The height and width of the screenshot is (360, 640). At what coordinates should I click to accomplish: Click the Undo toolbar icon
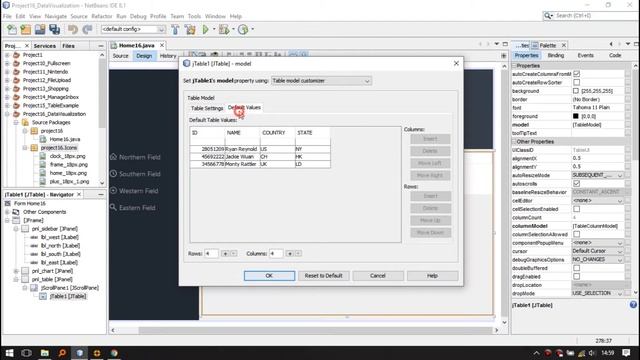pos(73,29)
